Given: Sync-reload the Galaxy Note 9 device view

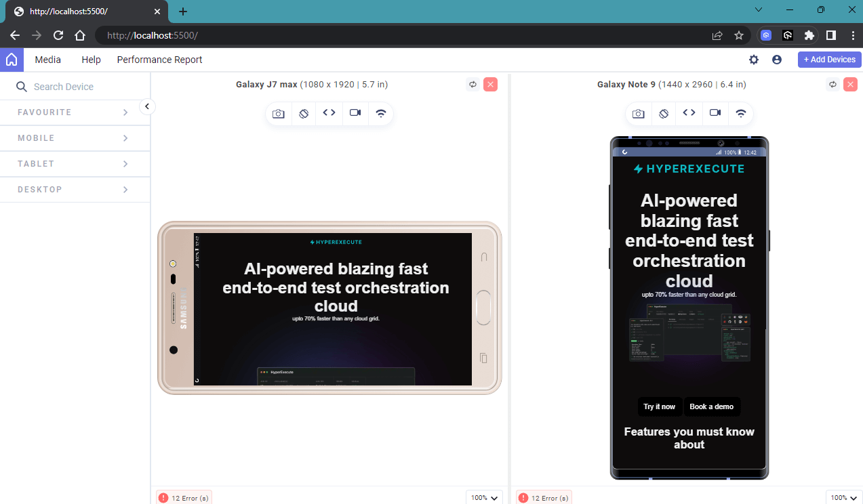Looking at the screenshot, I should click(832, 84).
